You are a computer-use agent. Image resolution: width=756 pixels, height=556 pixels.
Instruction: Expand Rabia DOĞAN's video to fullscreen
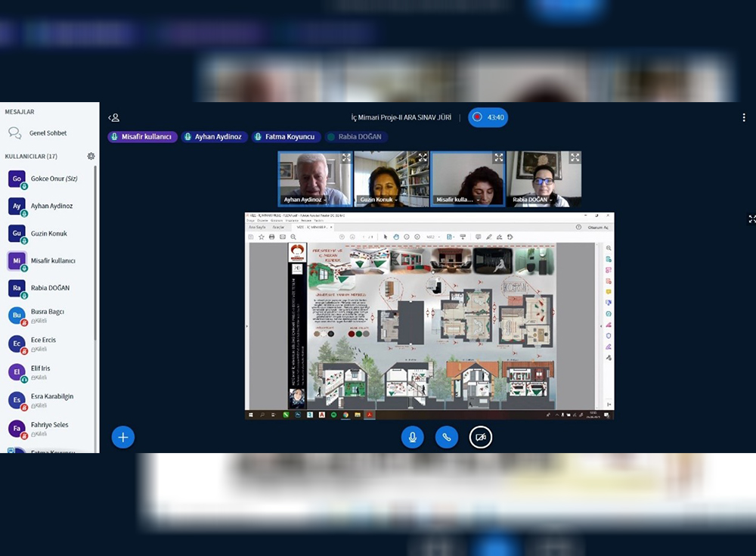(575, 158)
